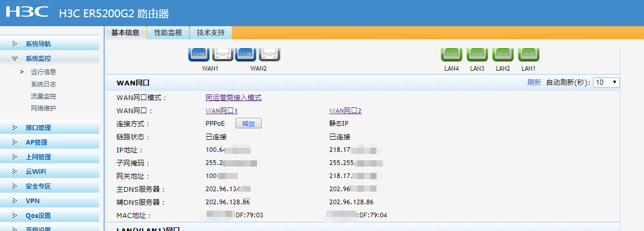Viewport: 644px width, 231px height.
Task: Expand the 上网管理 menu section
Action: (x=49, y=157)
